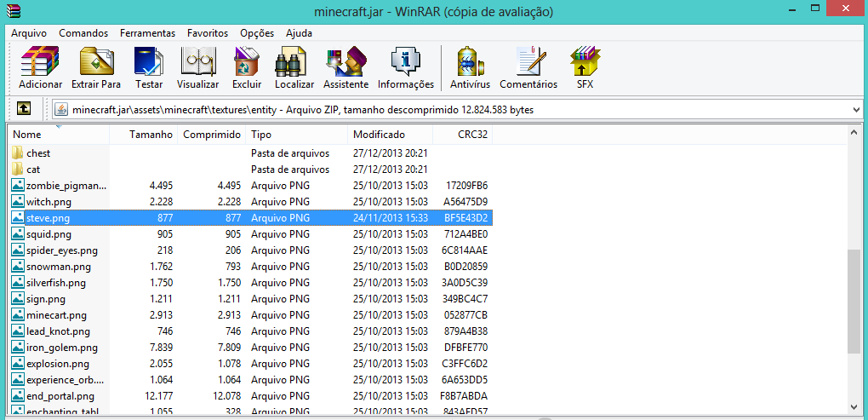Click the SFX self-extractor tool

coord(585,67)
